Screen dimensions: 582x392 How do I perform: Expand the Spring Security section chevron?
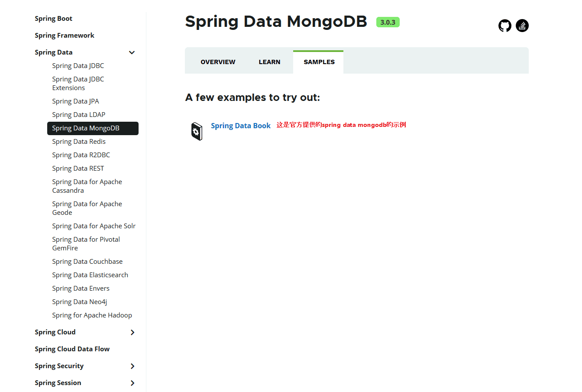[133, 366]
